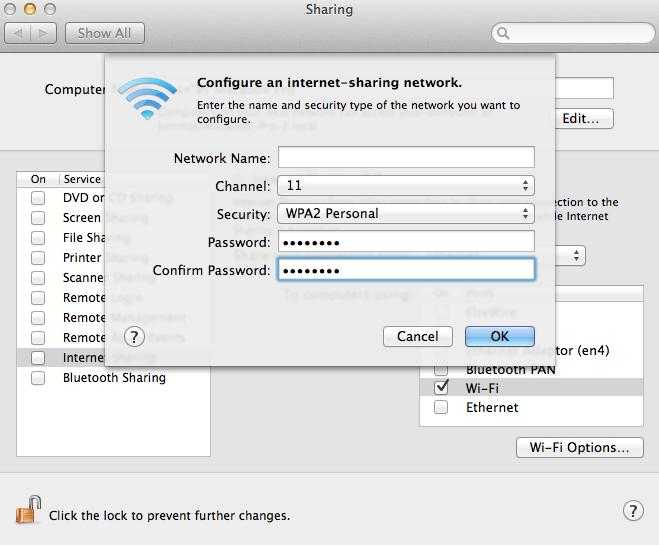Minimize the Sharing window

click(x=30, y=9)
